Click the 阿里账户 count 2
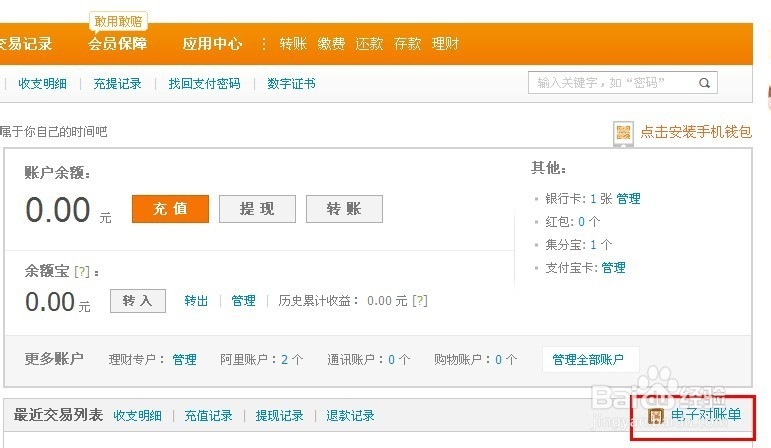This screenshot has height=448, width=771. point(284,360)
